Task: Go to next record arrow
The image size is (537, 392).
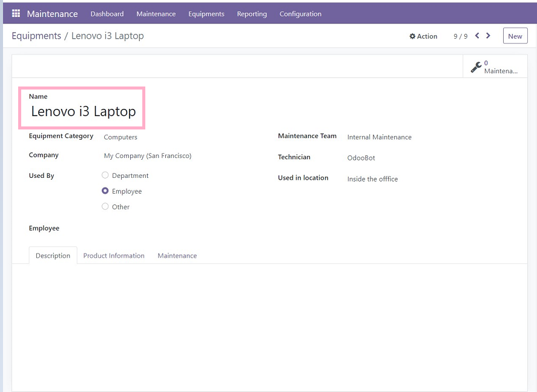Action: click(x=489, y=36)
